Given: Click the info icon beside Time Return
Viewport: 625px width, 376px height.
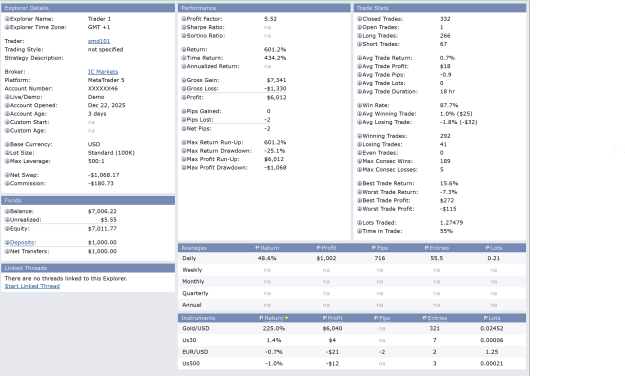Looking at the screenshot, I should point(184,58).
